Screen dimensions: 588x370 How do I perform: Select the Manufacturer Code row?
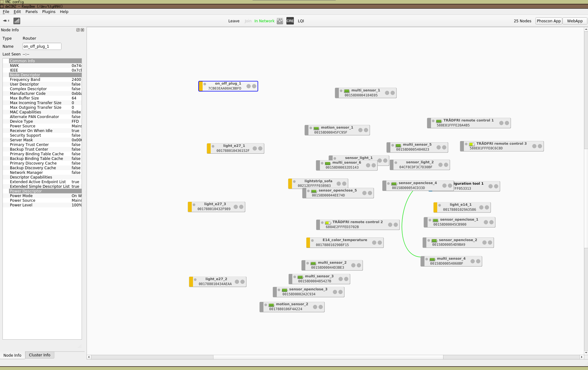pos(45,94)
